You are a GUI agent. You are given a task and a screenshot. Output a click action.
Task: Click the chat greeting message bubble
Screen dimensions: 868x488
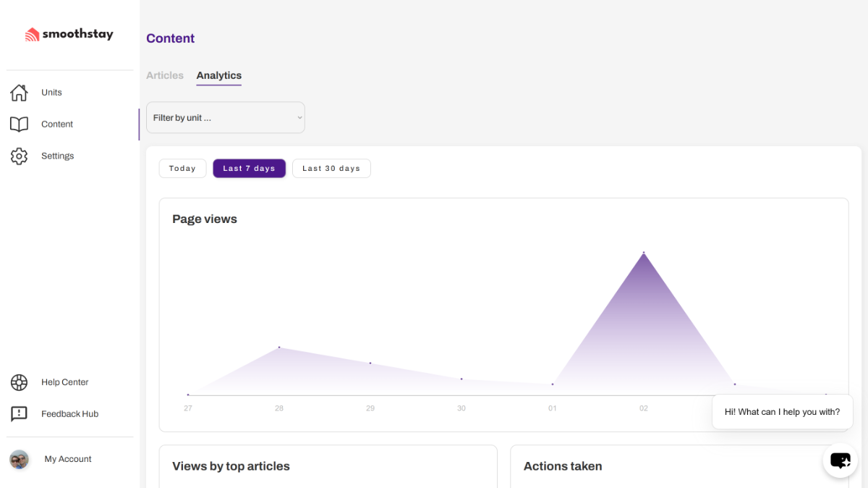[782, 412]
